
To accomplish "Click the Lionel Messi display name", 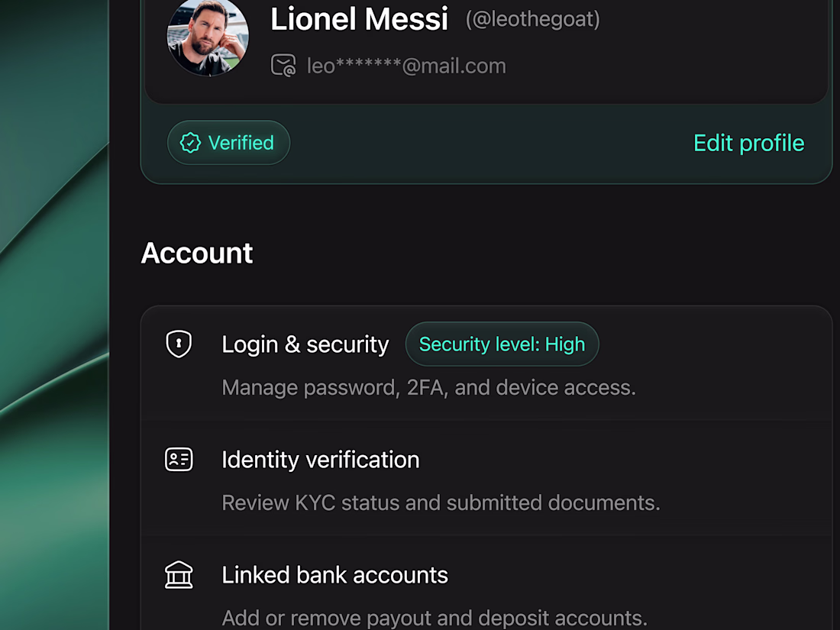I will [x=359, y=19].
